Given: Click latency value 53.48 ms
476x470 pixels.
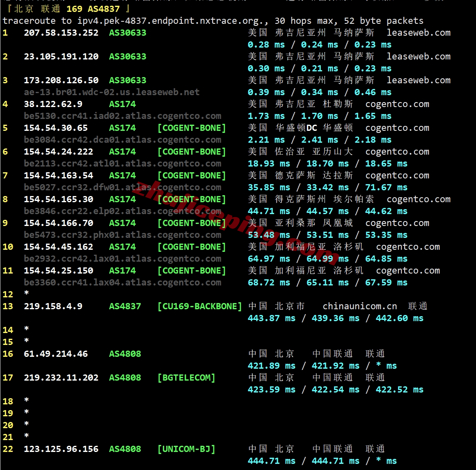Looking at the screenshot, I should coord(269,235).
